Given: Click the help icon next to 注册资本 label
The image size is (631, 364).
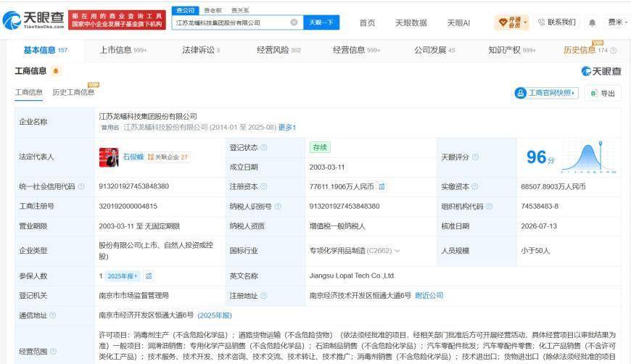Looking at the screenshot, I should (x=263, y=186).
